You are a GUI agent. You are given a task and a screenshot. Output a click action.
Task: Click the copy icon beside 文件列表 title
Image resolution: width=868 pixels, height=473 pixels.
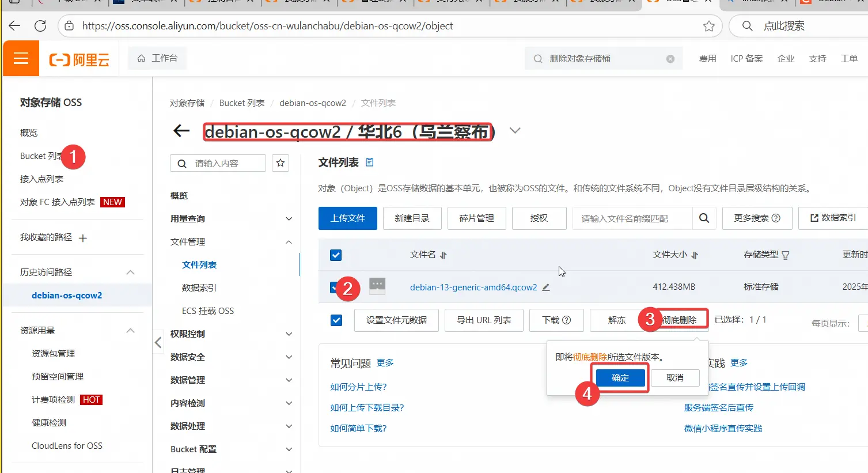point(370,162)
